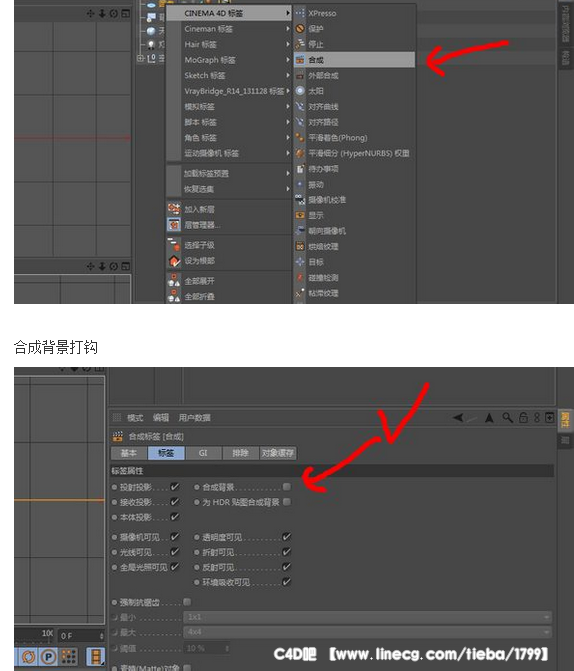Viewport: 574px width, 671px height.
Task: Toggle the 环境吸收可见 checkbox
Action: click(x=287, y=582)
